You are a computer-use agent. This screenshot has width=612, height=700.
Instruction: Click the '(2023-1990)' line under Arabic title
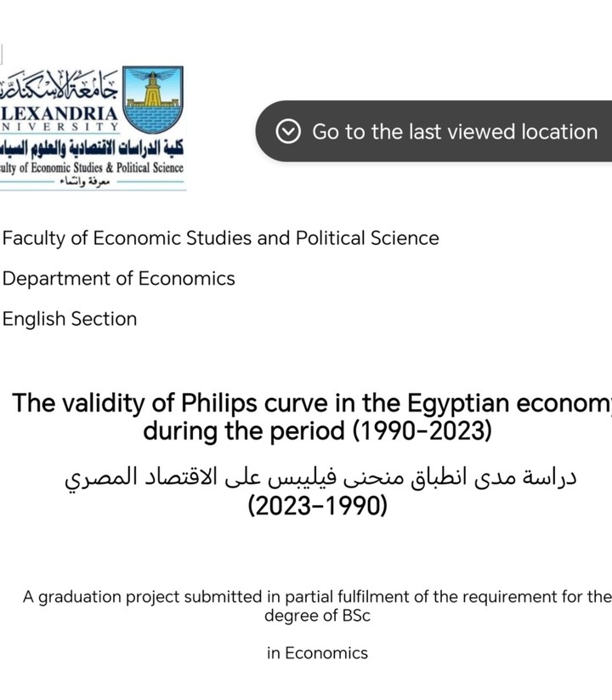(317, 506)
